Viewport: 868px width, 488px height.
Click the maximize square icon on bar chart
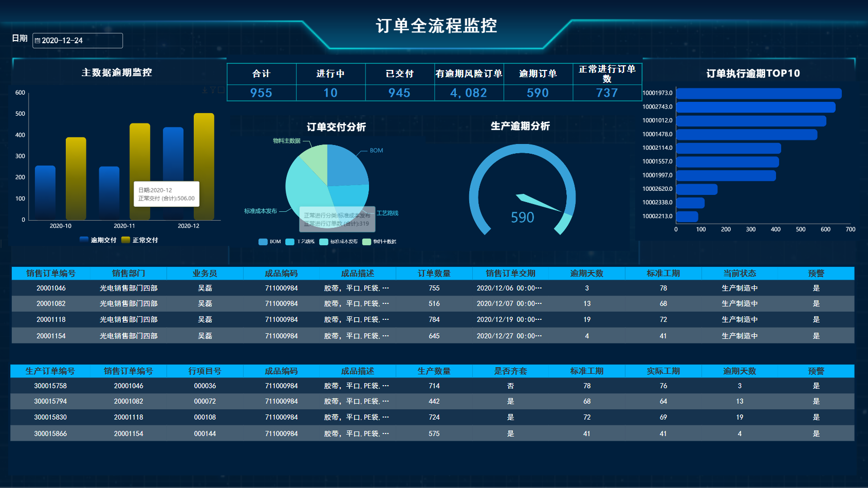coord(221,90)
